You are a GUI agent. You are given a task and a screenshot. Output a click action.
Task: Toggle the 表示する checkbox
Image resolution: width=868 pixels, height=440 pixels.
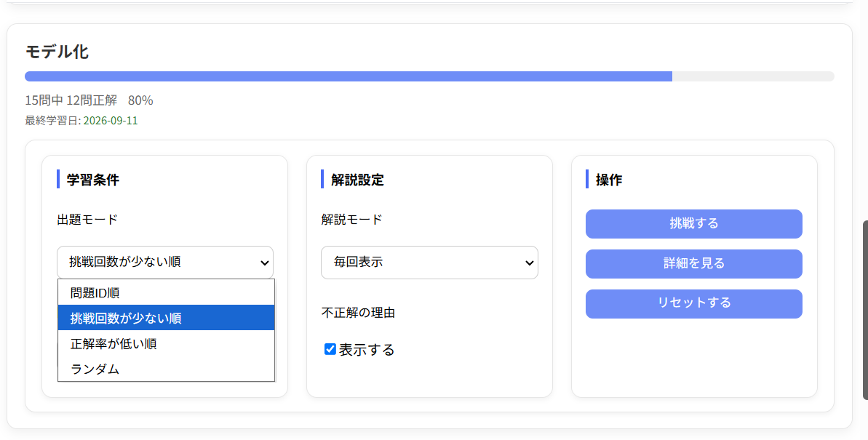pyautogui.click(x=330, y=349)
